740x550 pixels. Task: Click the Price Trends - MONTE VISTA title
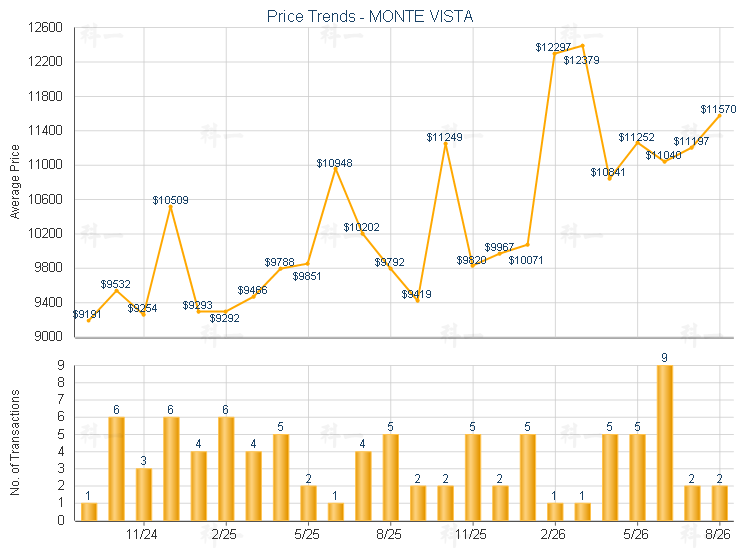[x=370, y=16]
